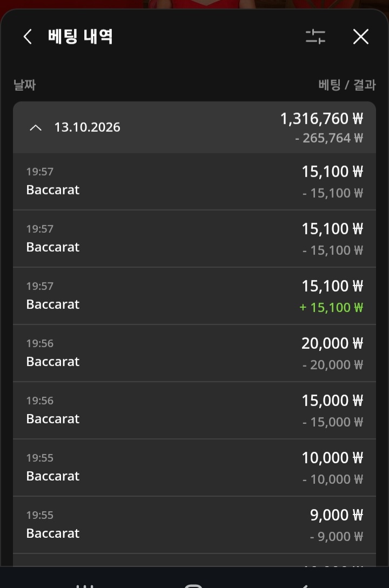The image size is (389, 588).
Task: Click the - 15,000 ₩ result
Action: [x=333, y=422]
